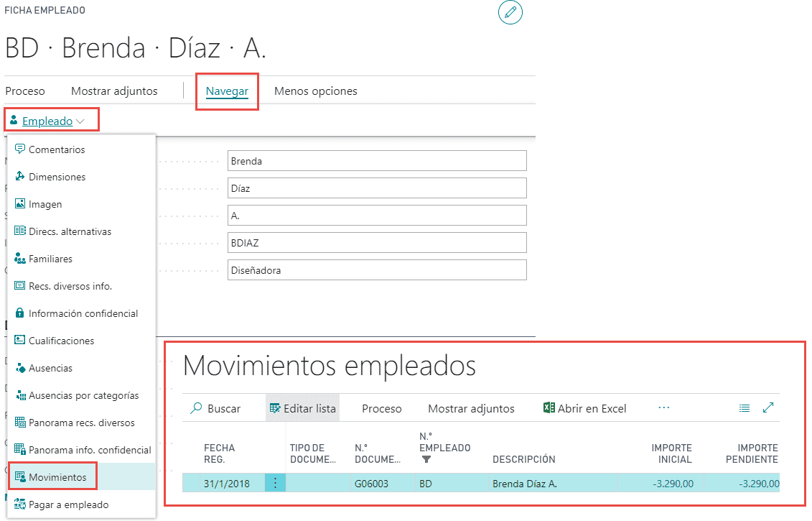Select the Editar lista icon
The height and width of the screenshot is (521, 812).
[x=276, y=407]
